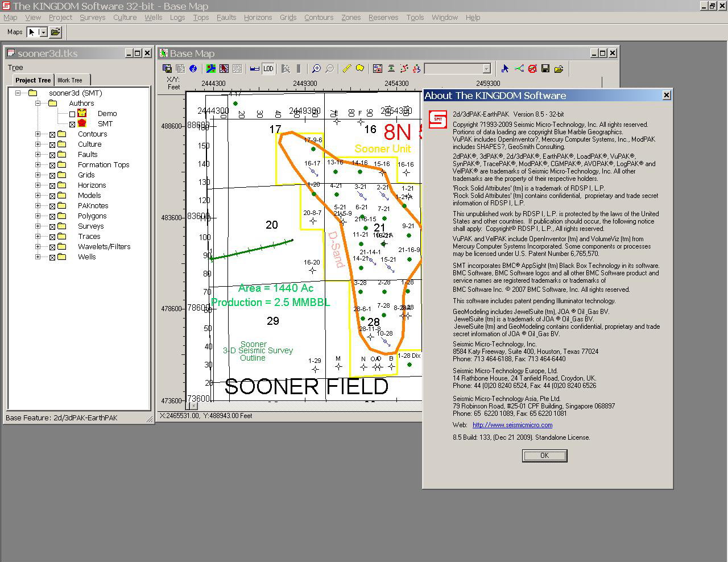Expand the Traces tree node
The height and width of the screenshot is (562, 728).
coord(38,236)
